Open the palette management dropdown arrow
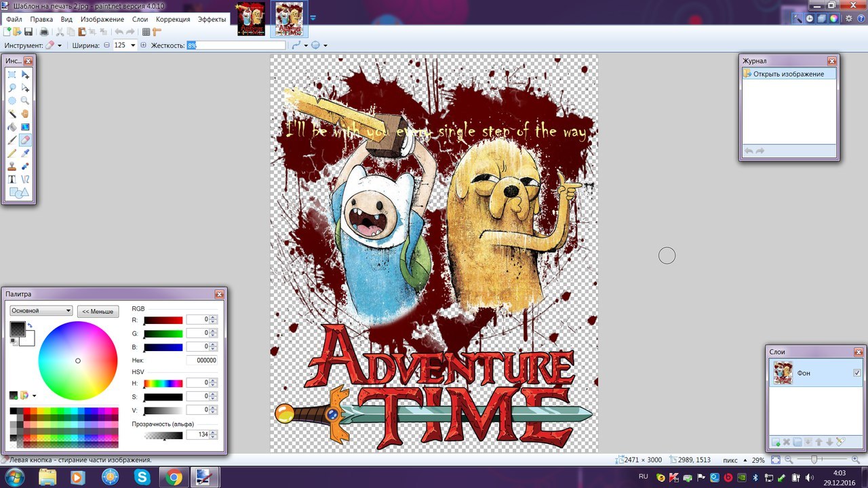868x488 pixels. (x=34, y=395)
